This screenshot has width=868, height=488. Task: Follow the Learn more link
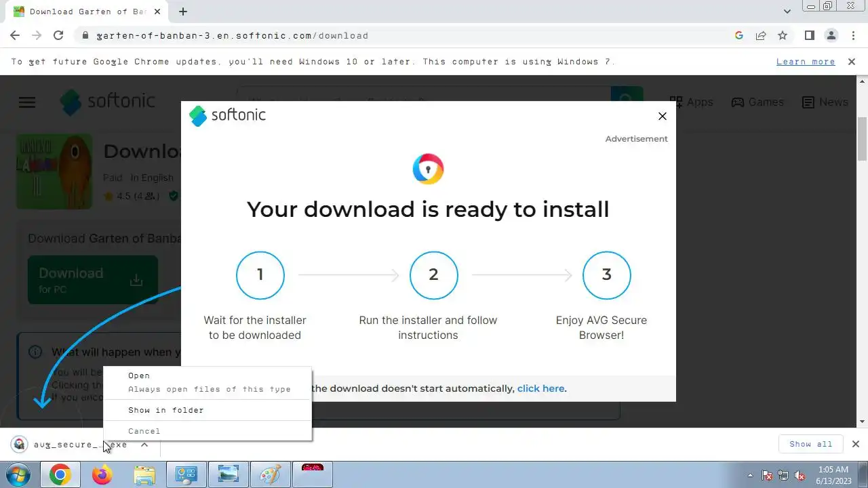(806, 62)
